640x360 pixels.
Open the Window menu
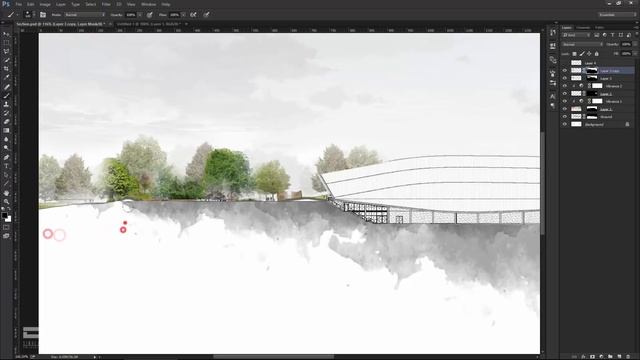[148, 4]
